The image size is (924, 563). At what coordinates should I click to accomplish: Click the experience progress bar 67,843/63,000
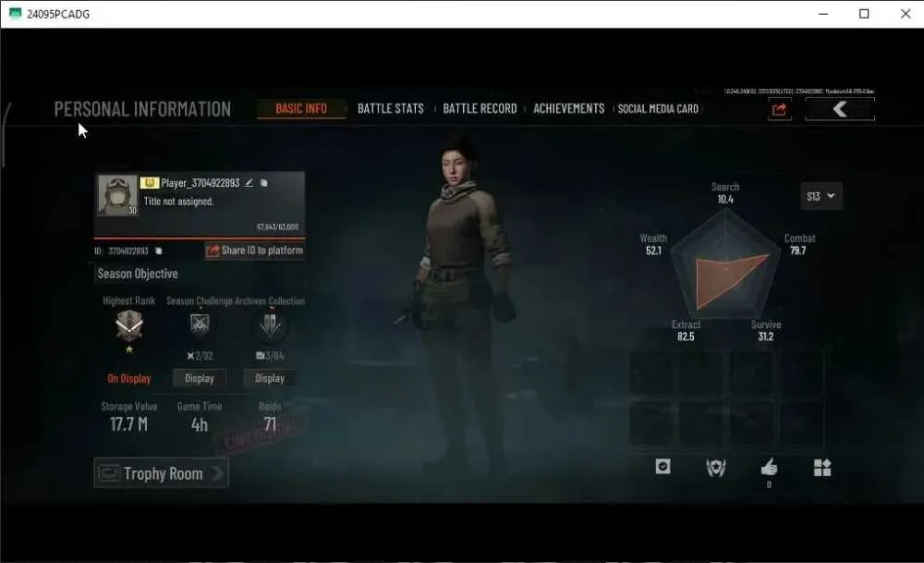pyautogui.click(x=200, y=239)
